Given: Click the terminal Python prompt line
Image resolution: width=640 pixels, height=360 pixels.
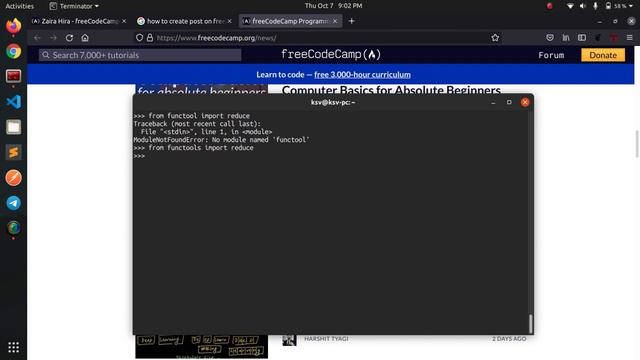Looking at the screenshot, I should coord(139,156).
